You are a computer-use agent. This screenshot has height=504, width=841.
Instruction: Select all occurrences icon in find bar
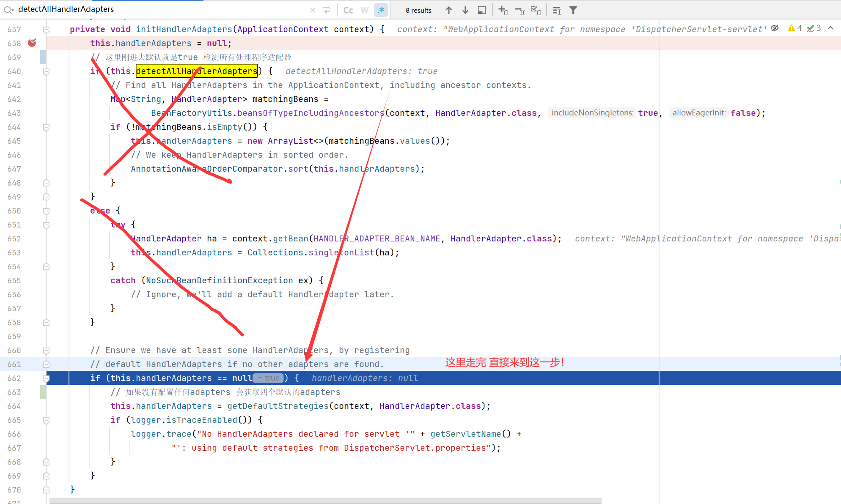point(536,10)
